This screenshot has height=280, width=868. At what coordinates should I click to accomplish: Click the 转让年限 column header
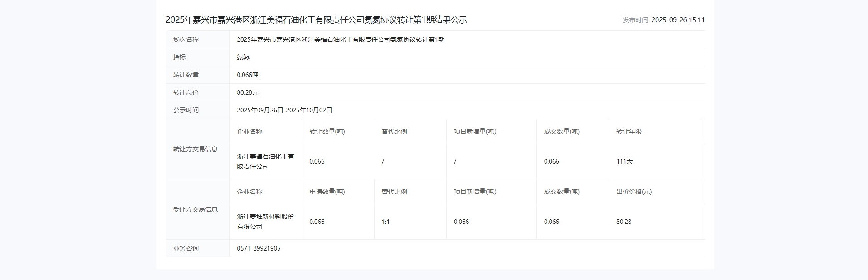[629, 131]
